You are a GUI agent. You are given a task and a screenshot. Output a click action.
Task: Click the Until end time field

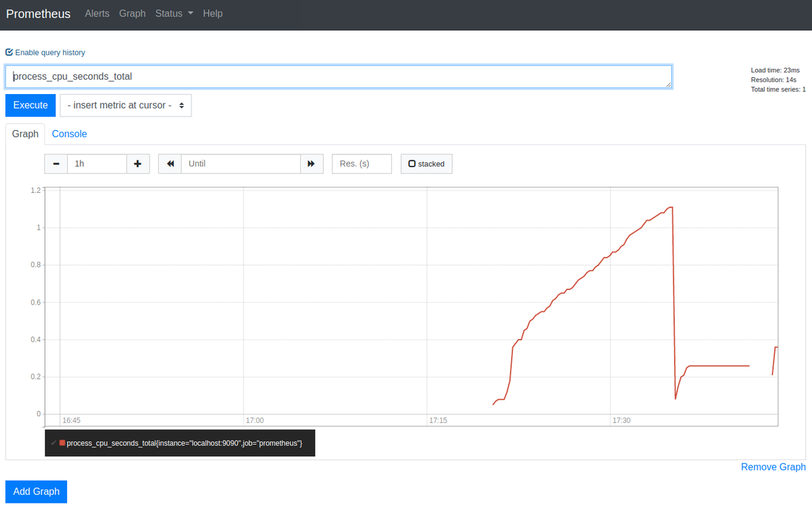coord(240,164)
